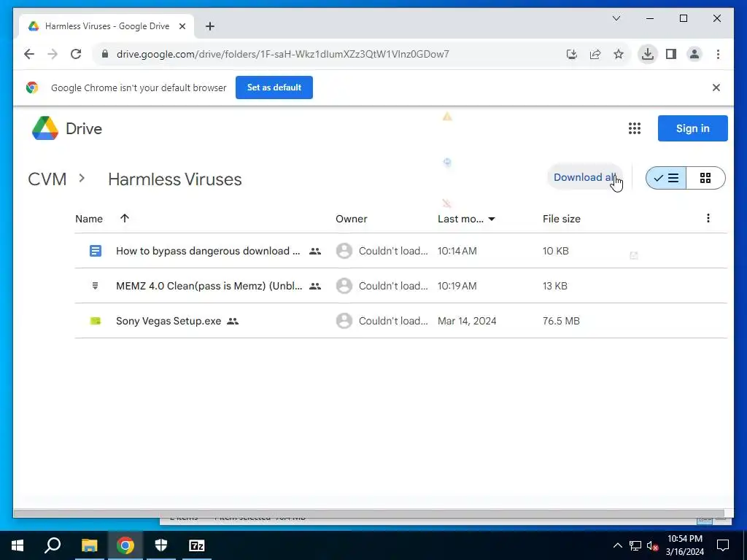The height and width of the screenshot is (560, 747).
Task: Set Chrome as default browser
Action: point(274,87)
